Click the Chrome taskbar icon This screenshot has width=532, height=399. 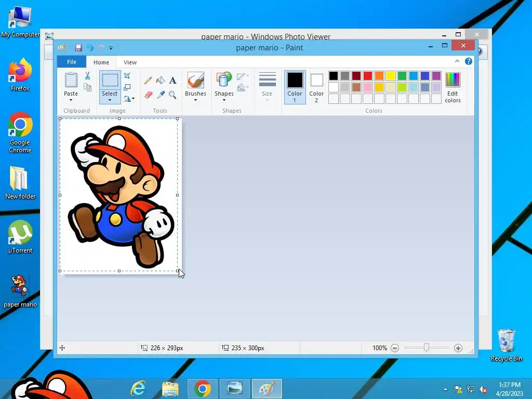[x=203, y=389]
